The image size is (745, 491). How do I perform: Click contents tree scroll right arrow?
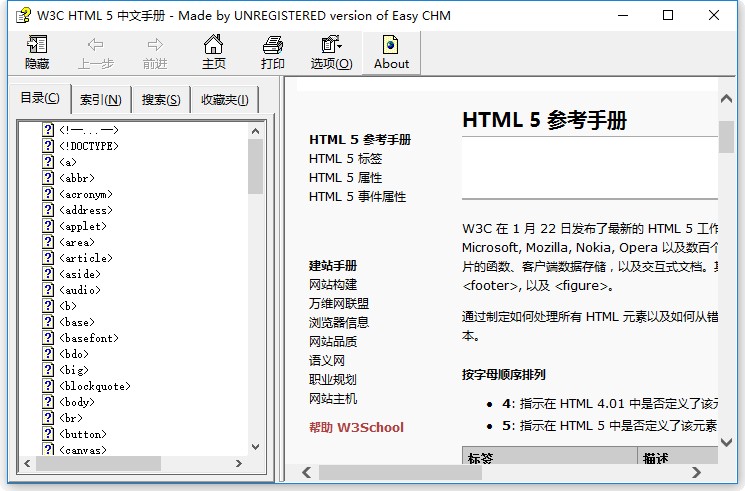pyautogui.click(x=239, y=463)
